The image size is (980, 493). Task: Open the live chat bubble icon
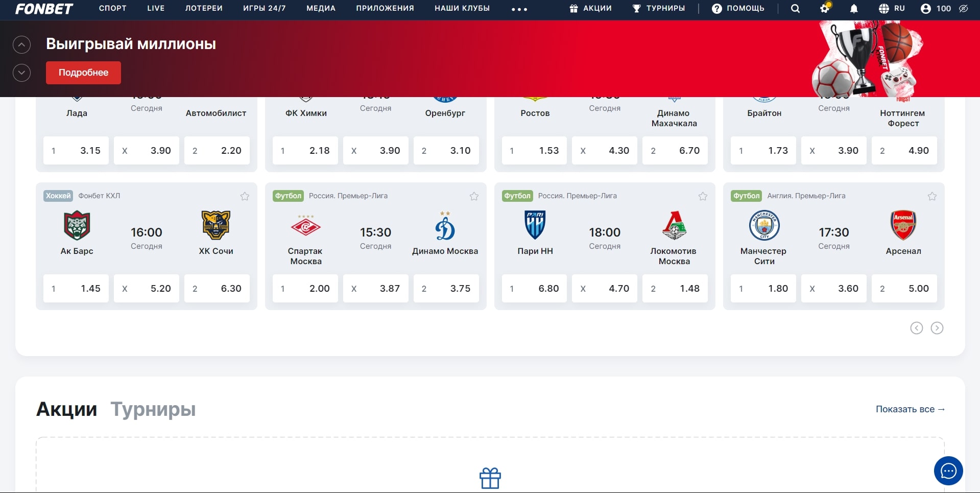pos(948,471)
